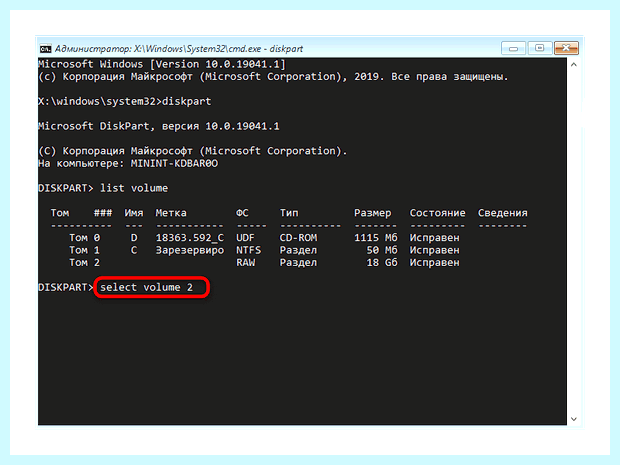This screenshot has width=620, height=465.
Task: Click drive letter 'D' in Том 0 row
Action: click(134, 238)
